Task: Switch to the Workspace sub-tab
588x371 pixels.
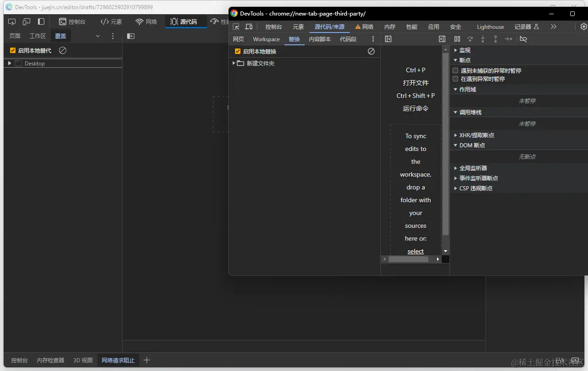Action: tap(266, 39)
